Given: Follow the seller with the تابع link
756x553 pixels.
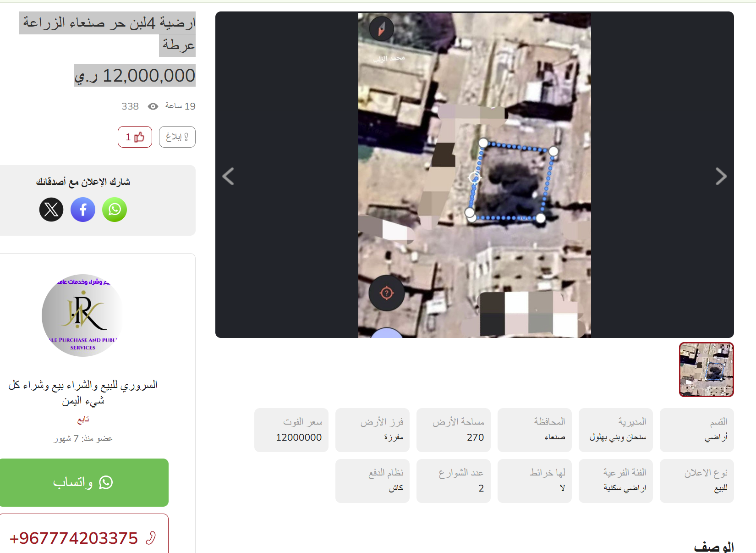Looking at the screenshot, I should [83, 420].
